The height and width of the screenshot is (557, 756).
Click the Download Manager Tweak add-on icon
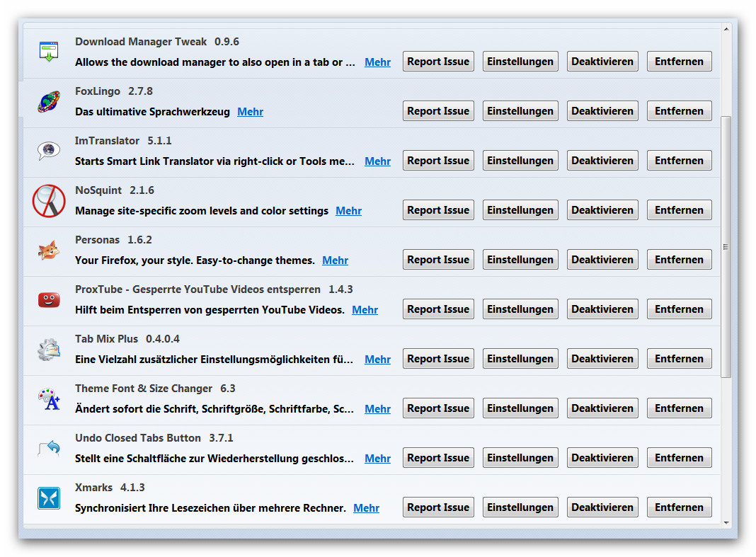click(49, 52)
